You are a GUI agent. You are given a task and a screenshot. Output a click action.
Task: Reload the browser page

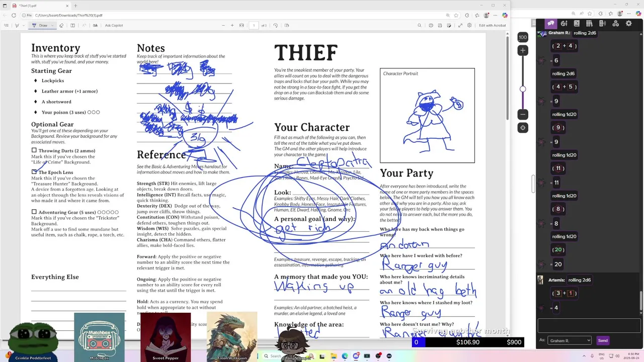(x=14, y=15)
